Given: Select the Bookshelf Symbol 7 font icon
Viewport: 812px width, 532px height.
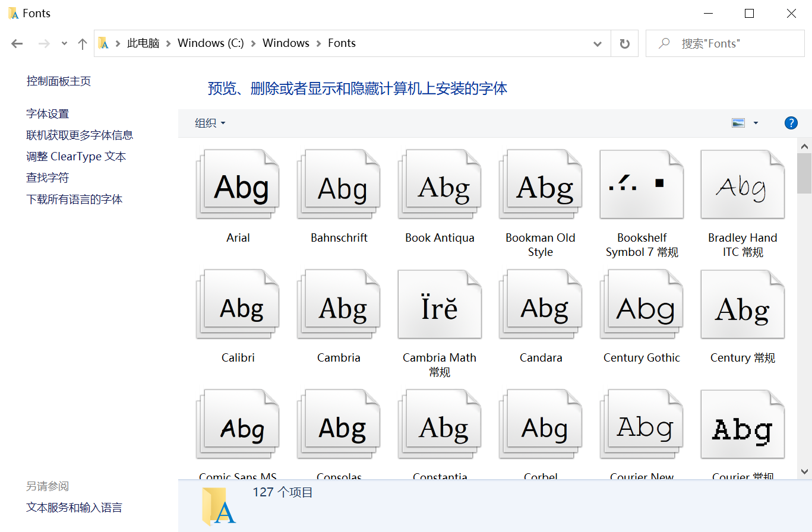Looking at the screenshot, I should pyautogui.click(x=642, y=185).
